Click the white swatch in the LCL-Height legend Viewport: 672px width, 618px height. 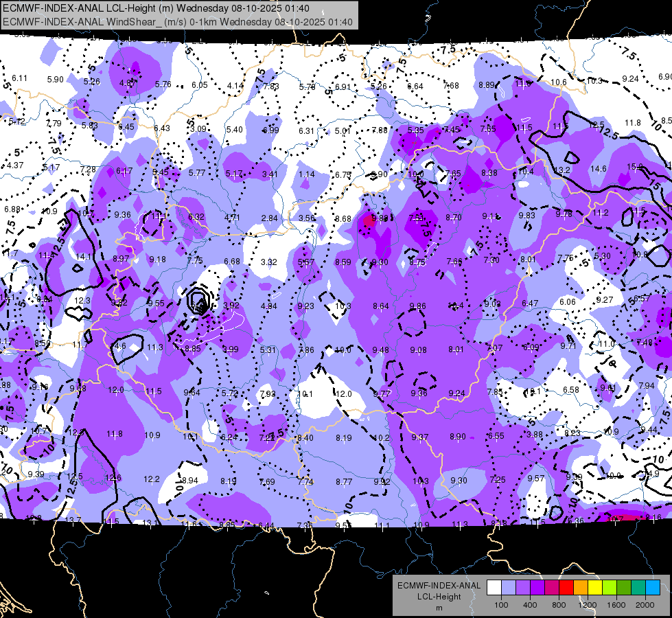tap(494, 587)
